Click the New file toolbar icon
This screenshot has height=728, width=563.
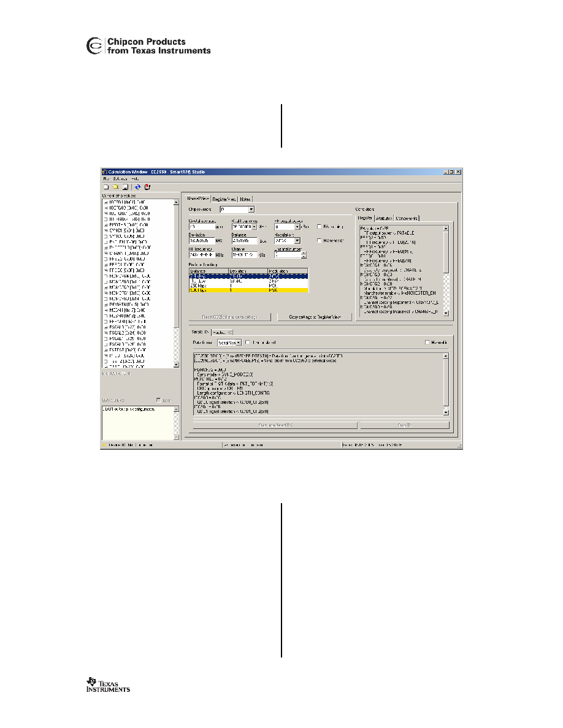(x=106, y=187)
